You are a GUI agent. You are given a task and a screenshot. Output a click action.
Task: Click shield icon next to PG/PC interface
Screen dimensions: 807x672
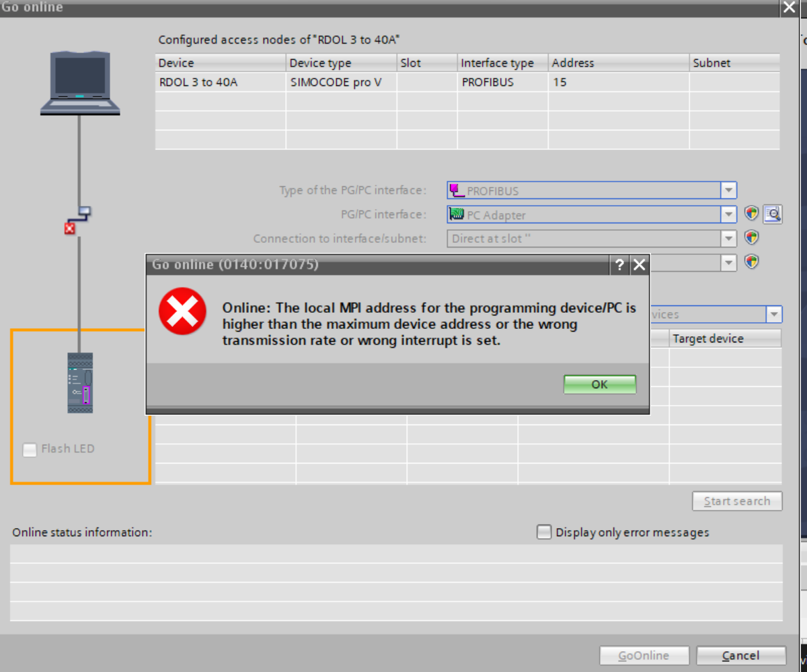coord(752,214)
